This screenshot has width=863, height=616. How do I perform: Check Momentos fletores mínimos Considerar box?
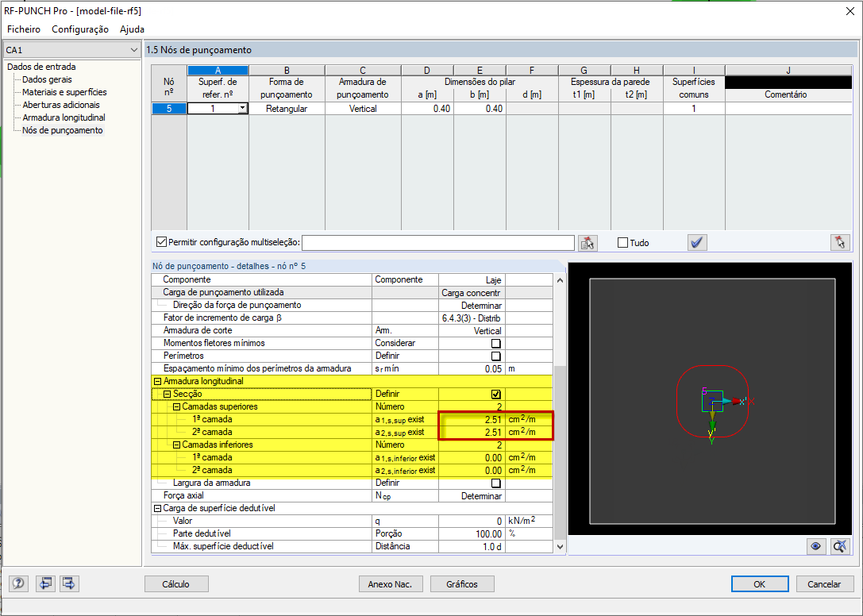(x=496, y=344)
